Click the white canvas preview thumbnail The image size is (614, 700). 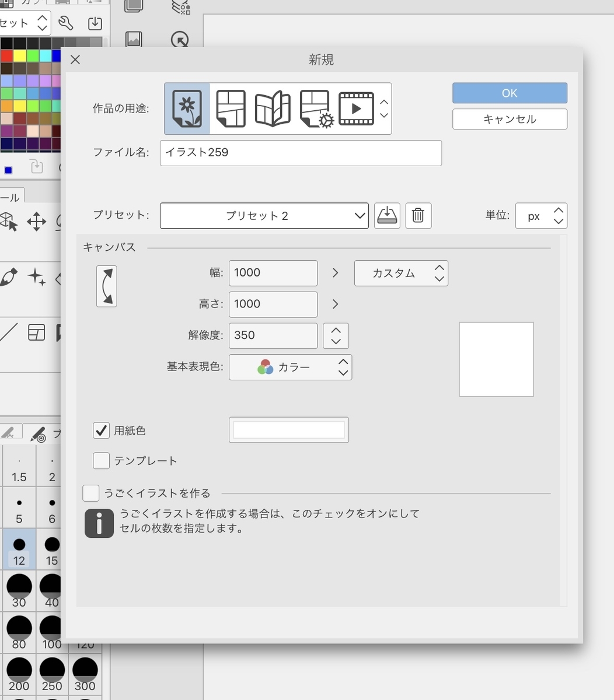(496, 359)
